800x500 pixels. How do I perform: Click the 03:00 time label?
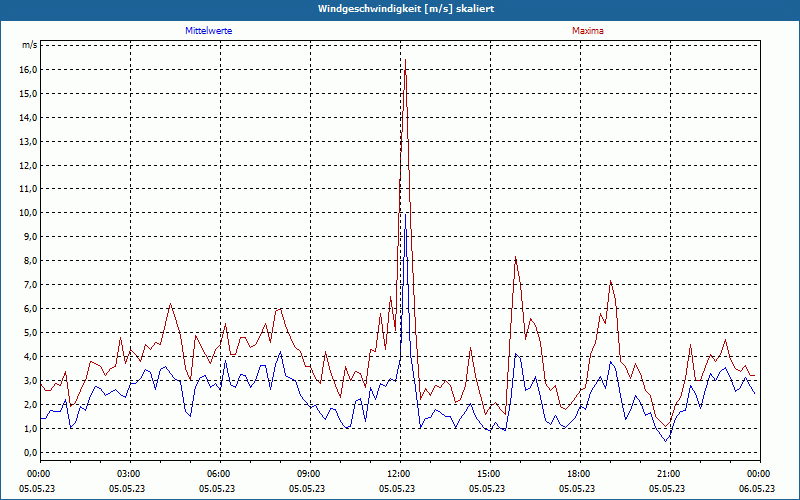point(131,474)
